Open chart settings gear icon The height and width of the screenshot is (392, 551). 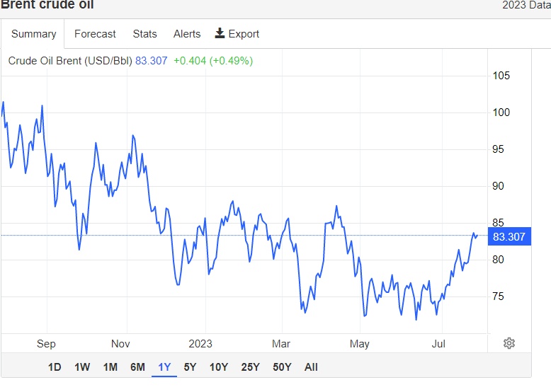509,343
